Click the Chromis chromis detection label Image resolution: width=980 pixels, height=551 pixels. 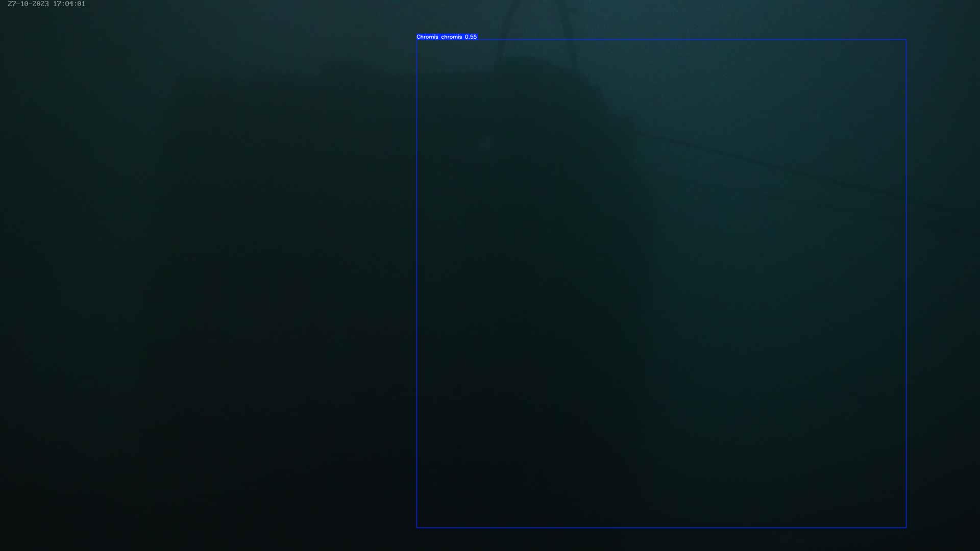pos(446,37)
